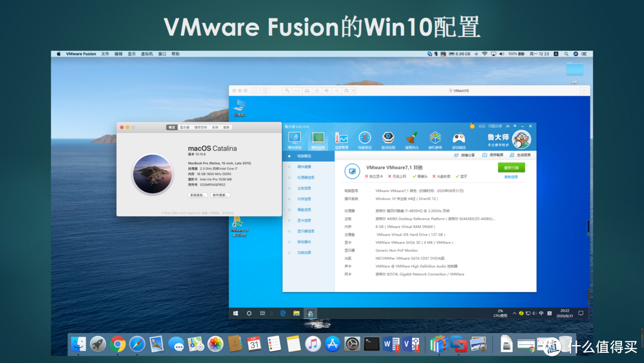Open 此电脑 icon on Windows desktop
644x363 pixels.
[x=240, y=108]
